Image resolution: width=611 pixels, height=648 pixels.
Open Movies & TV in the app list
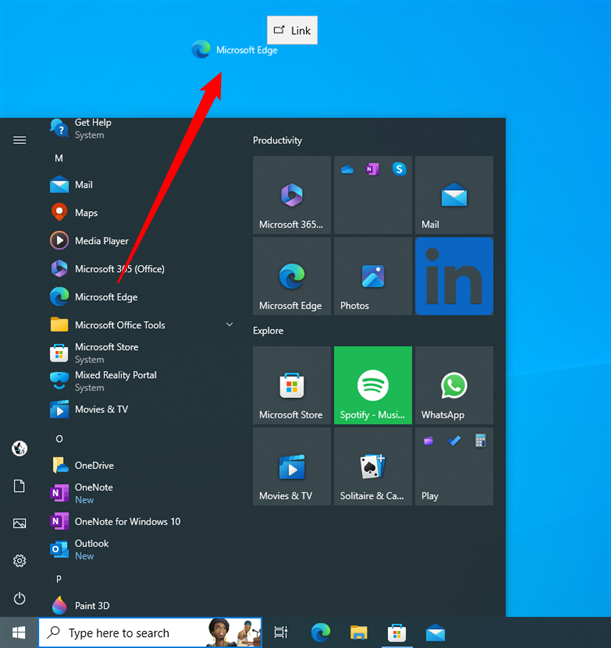click(141, 410)
